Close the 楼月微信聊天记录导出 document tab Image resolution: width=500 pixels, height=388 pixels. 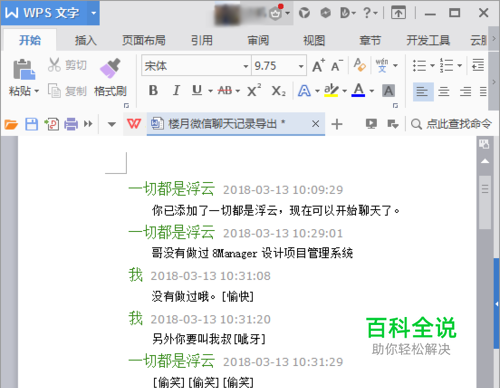[315, 124]
